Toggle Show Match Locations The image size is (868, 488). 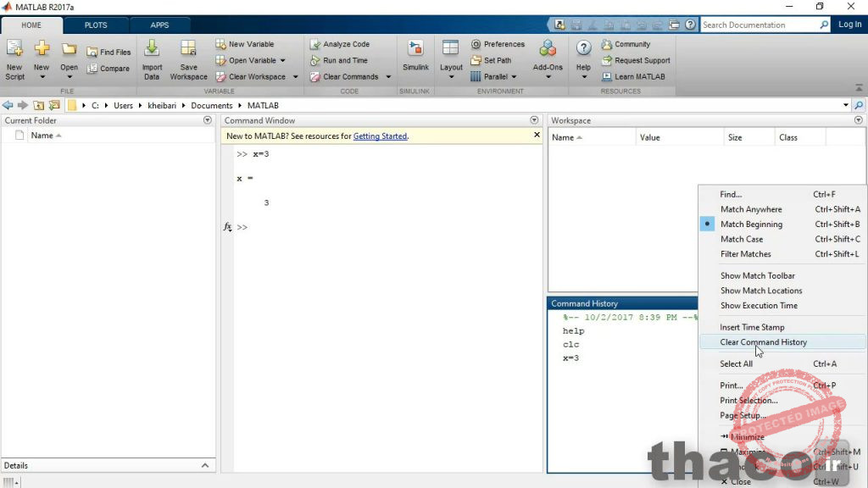[782, 291]
